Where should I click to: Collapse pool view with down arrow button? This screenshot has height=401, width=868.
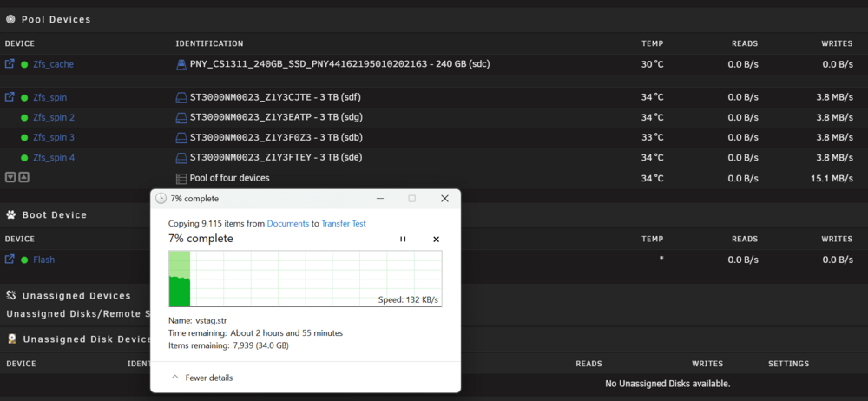coord(10,177)
